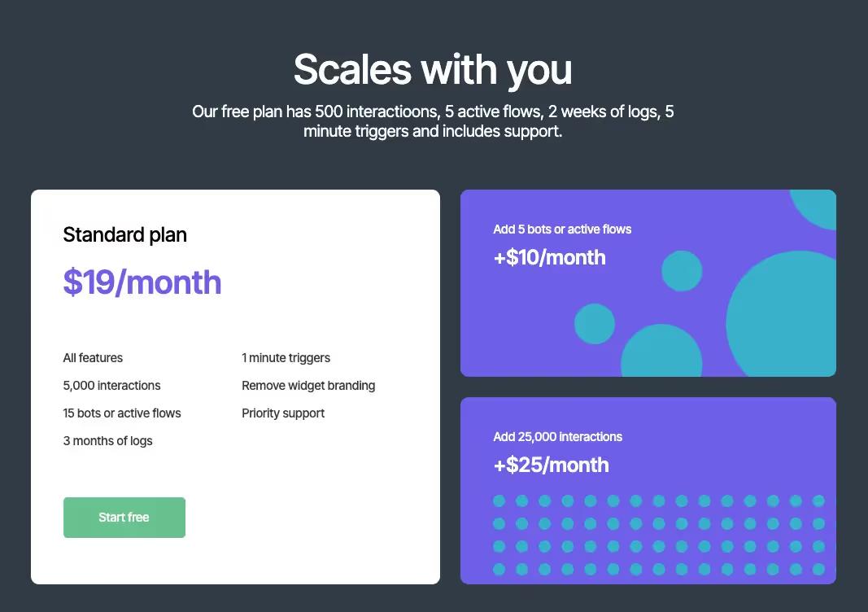Screen dimensions: 868x612
Task: Click the Add 25,000 interactions label
Action: 558,436
